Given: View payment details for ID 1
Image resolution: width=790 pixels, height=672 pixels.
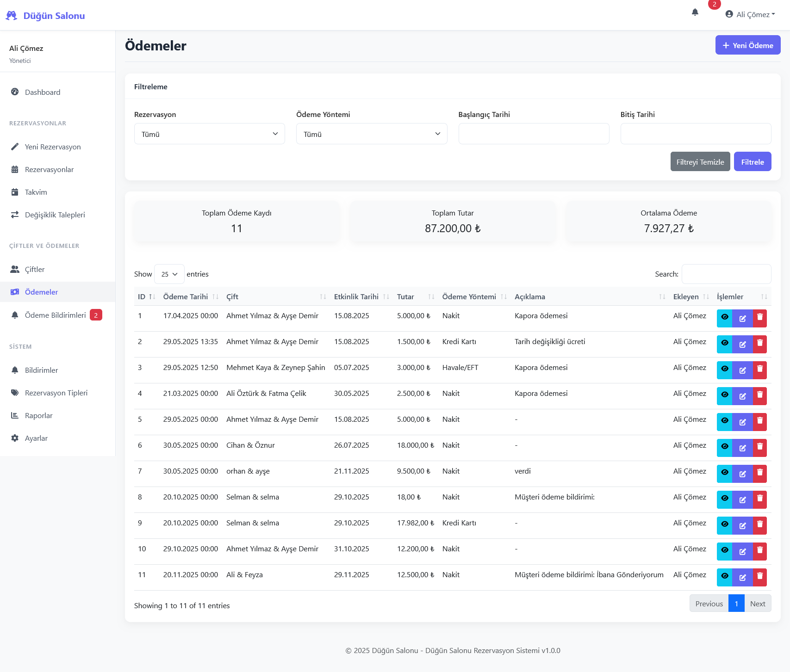Looking at the screenshot, I should pyautogui.click(x=724, y=318).
